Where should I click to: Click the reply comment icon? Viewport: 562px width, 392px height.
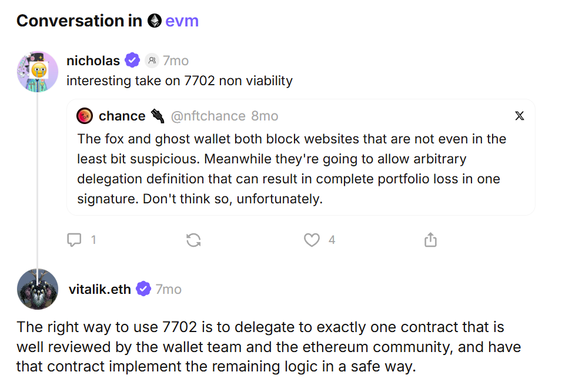pyautogui.click(x=74, y=240)
